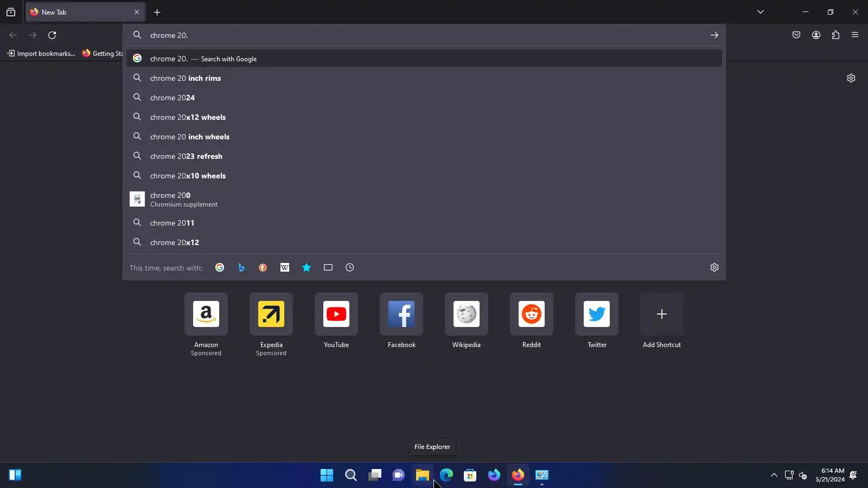Select 'chrome 20. — Search with Google' suggestion
868x488 pixels.
coord(424,59)
